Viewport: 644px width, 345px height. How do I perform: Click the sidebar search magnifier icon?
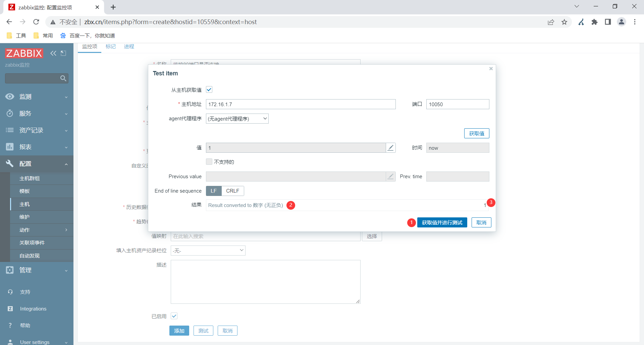(x=63, y=78)
